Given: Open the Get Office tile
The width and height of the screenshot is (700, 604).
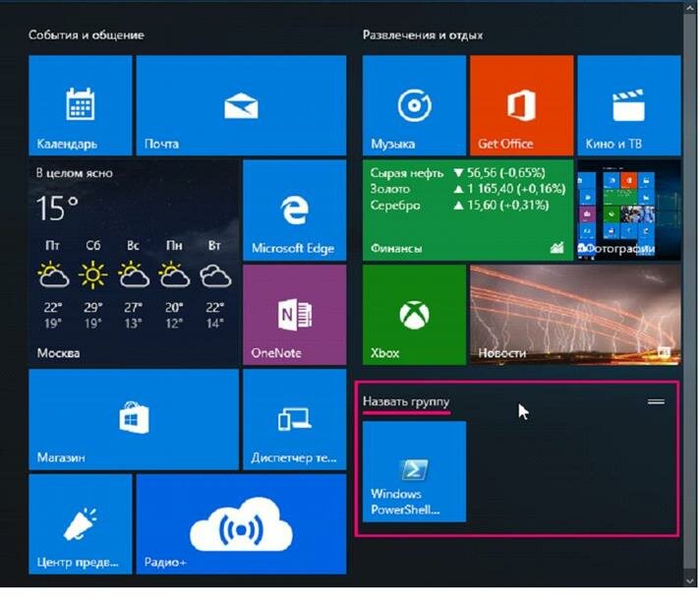Looking at the screenshot, I should [x=522, y=105].
